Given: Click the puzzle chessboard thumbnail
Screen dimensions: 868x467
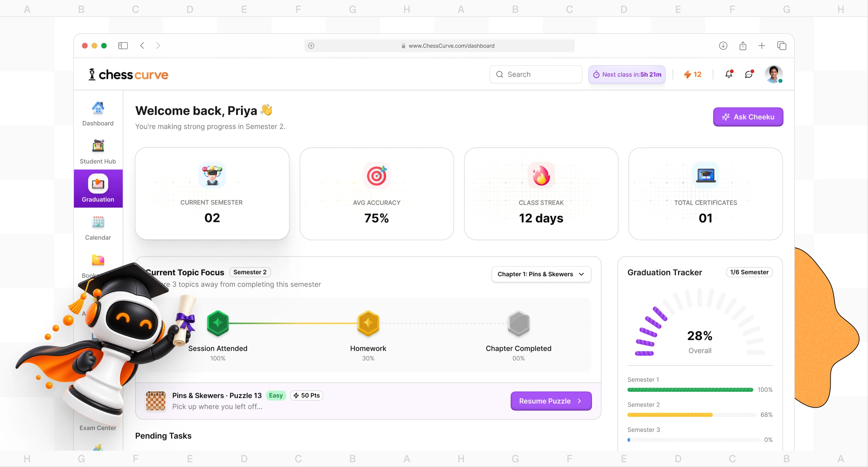Looking at the screenshot, I should pos(156,401).
